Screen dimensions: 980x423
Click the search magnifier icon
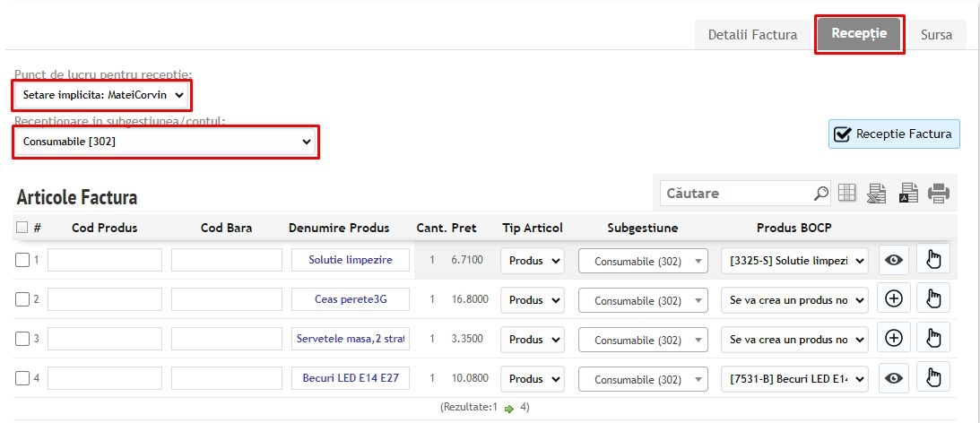tap(820, 194)
